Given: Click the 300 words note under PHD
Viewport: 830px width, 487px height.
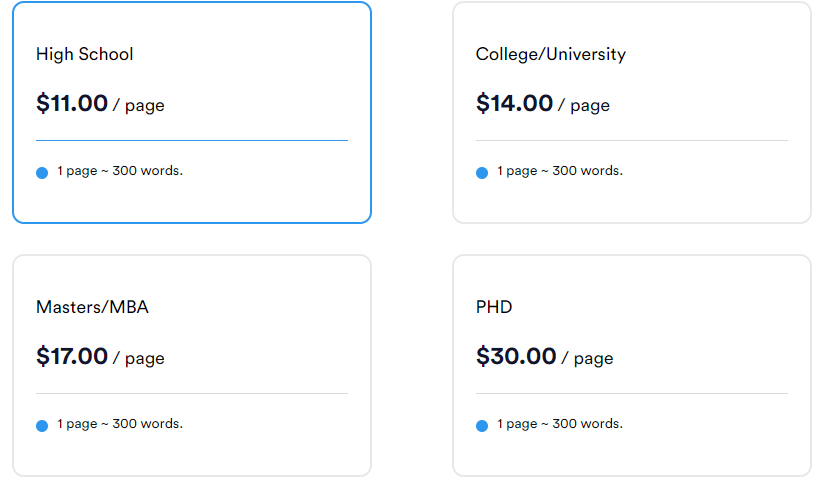Looking at the screenshot, I should point(560,424).
